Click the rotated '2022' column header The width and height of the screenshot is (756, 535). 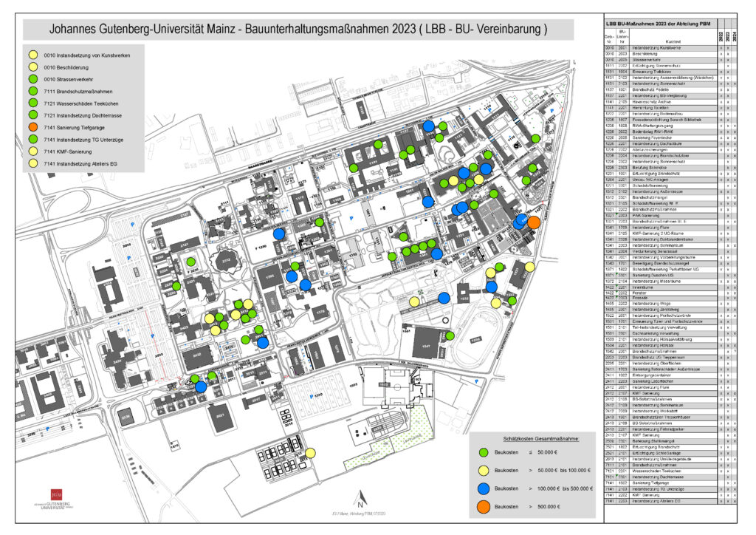[x=721, y=36]
